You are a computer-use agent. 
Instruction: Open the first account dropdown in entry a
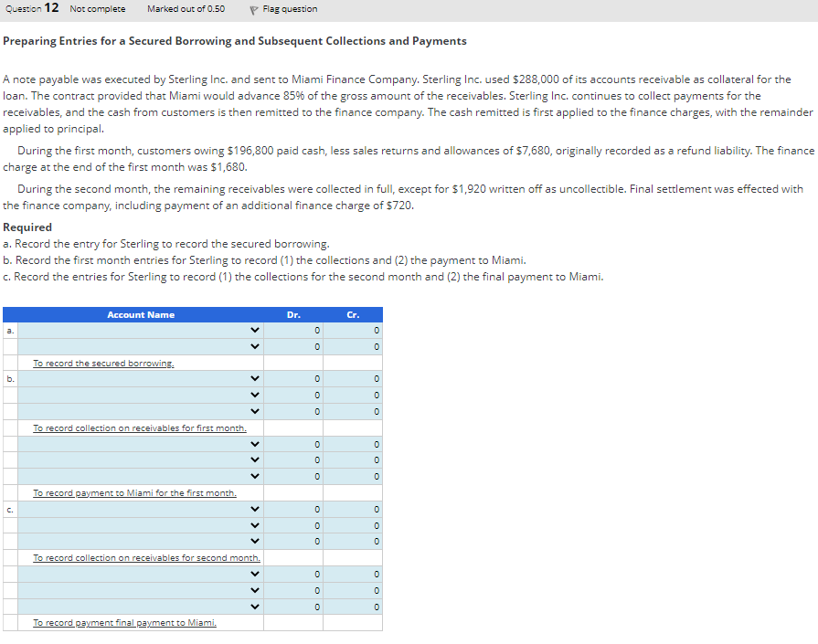click(x=255, y=331)
